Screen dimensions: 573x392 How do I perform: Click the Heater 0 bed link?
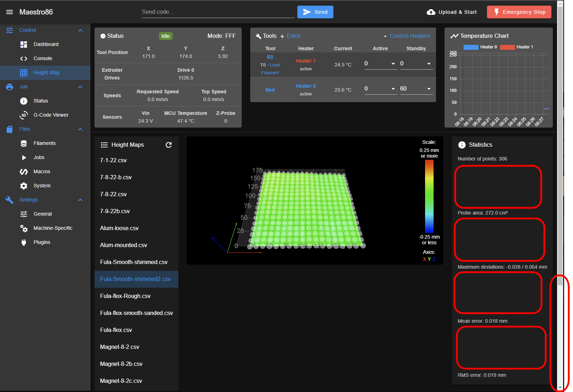pos(306,86)
